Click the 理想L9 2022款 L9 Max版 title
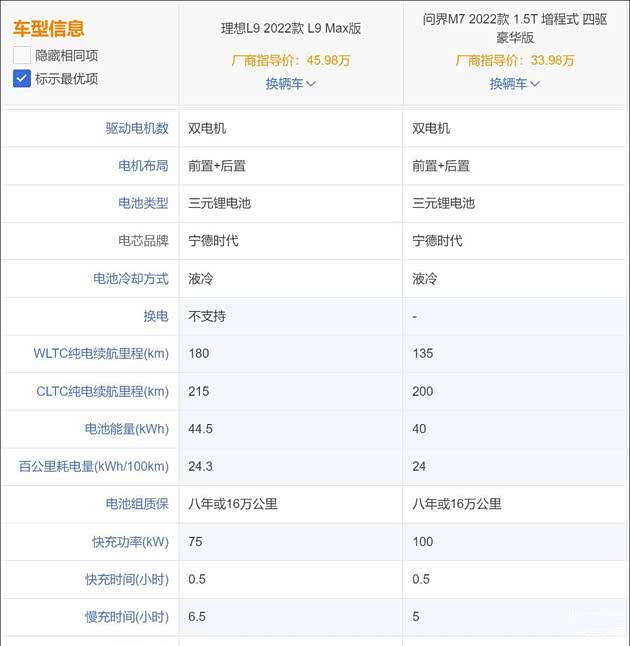 (x=290, y=29)
